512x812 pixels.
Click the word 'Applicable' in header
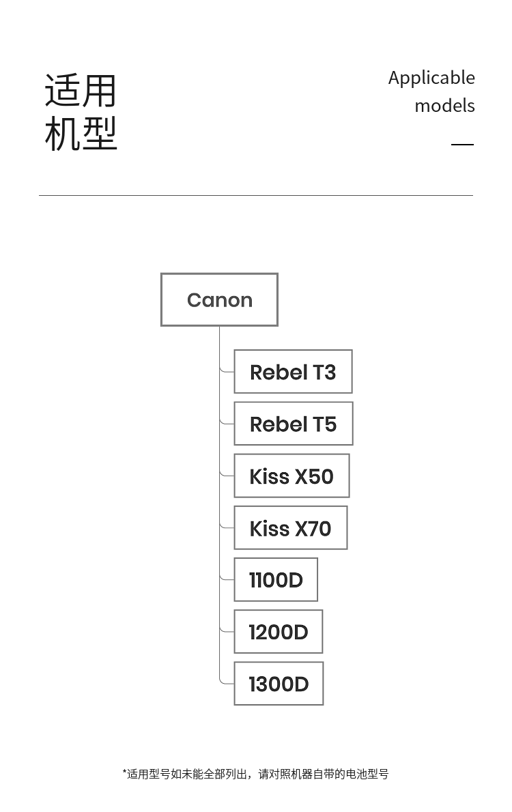click(x=431, y=78)
